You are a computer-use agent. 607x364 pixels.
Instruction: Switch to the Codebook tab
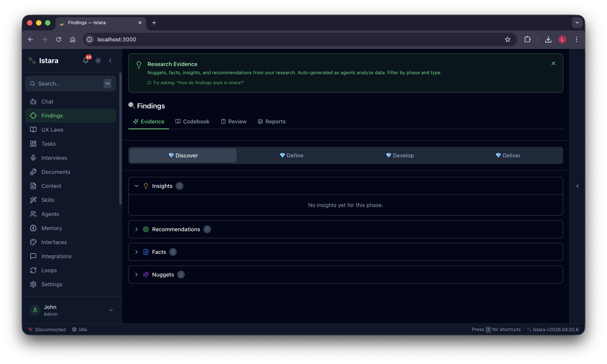192,122
